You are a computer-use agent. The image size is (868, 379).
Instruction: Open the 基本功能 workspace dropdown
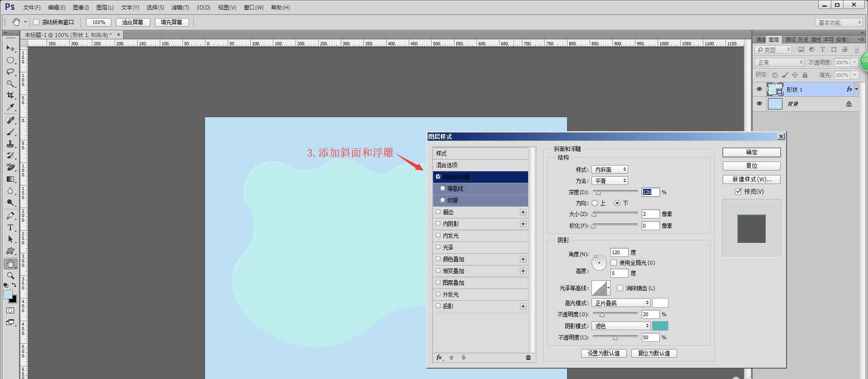(x=839, y=23)
